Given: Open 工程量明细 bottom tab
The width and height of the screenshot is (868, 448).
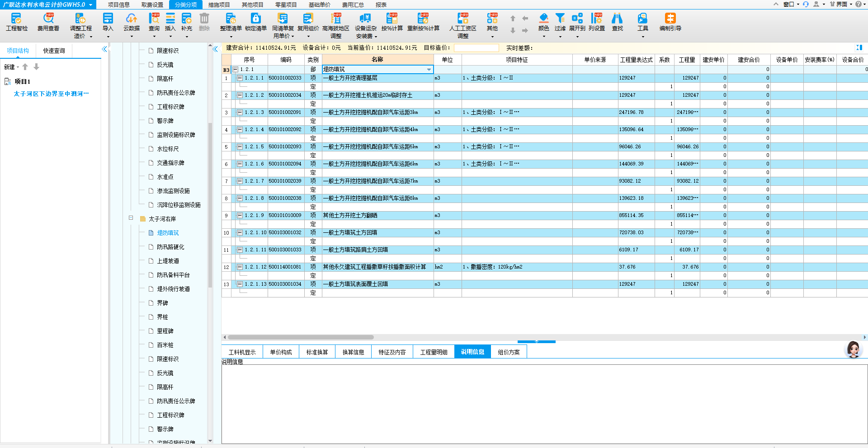Looking at the screenshot, I should [x=434, y=352].
